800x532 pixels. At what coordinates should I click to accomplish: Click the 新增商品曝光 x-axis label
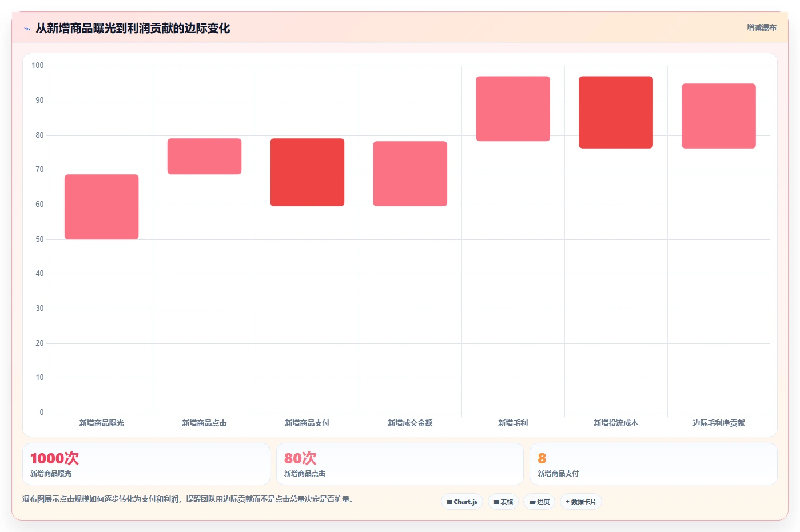pyautogui.click(x=102, y=423)
